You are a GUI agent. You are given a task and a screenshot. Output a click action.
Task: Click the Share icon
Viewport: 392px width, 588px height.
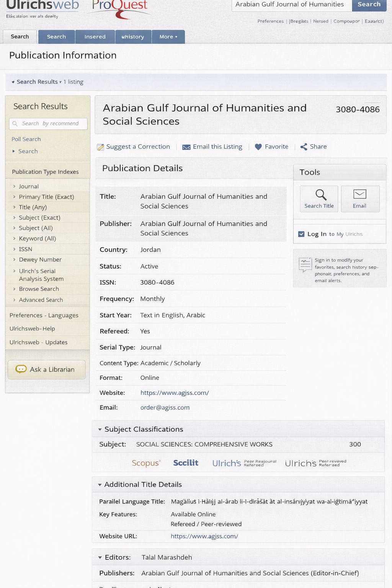[x=304, y=147]
